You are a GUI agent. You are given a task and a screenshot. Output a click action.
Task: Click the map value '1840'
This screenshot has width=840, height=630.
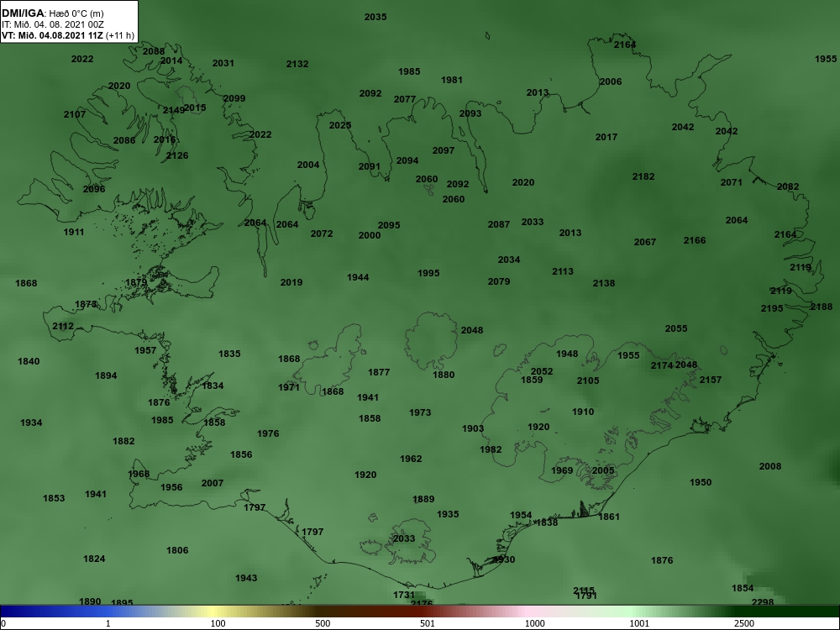[x=29, y=361]
